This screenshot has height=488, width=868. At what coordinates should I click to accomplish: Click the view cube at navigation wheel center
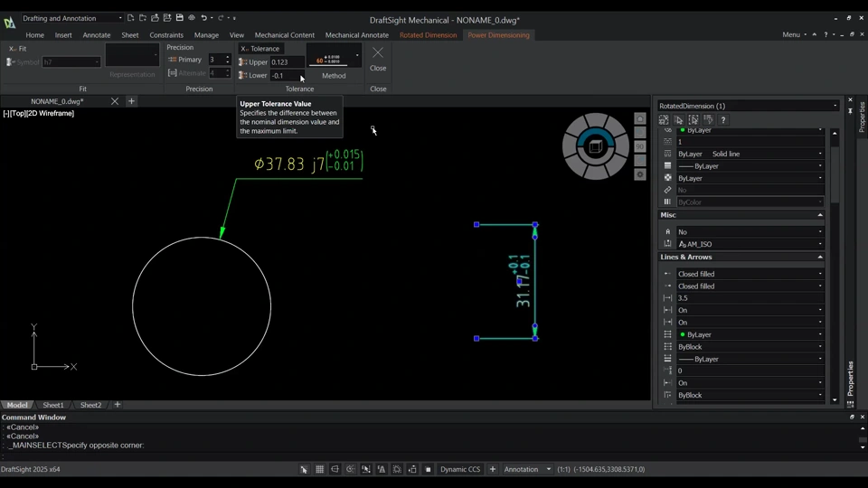point(595,146)
